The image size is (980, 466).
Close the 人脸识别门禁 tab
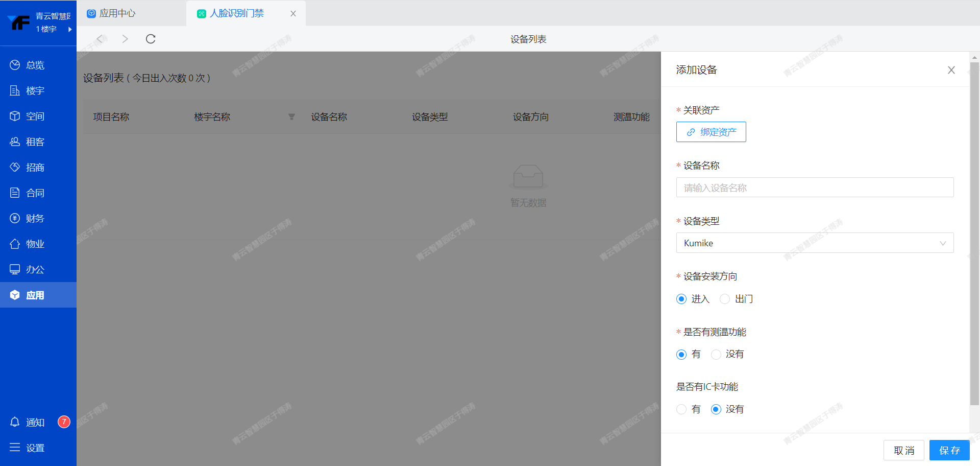pyautogui.click(x=293, y=14)
